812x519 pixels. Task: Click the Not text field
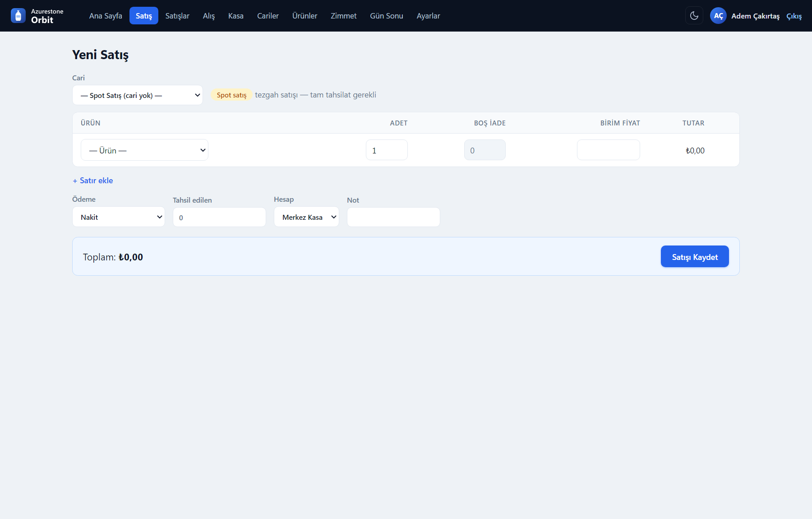click(393, 217)
